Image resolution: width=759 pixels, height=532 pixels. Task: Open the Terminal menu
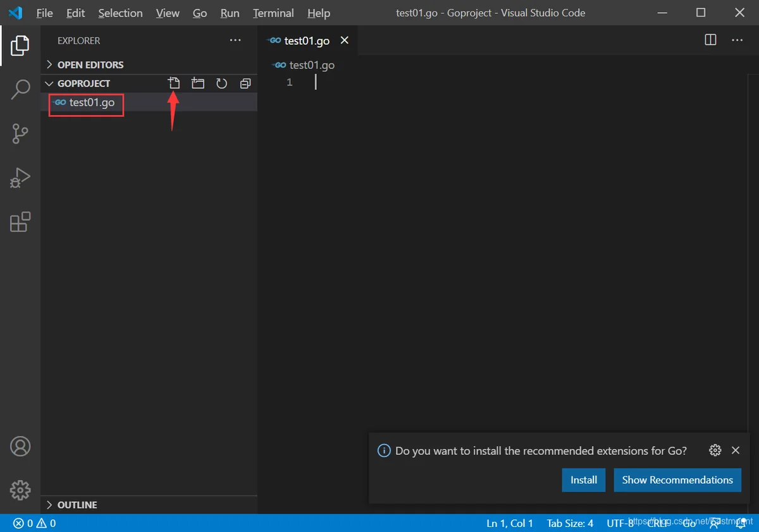point(273,13)
